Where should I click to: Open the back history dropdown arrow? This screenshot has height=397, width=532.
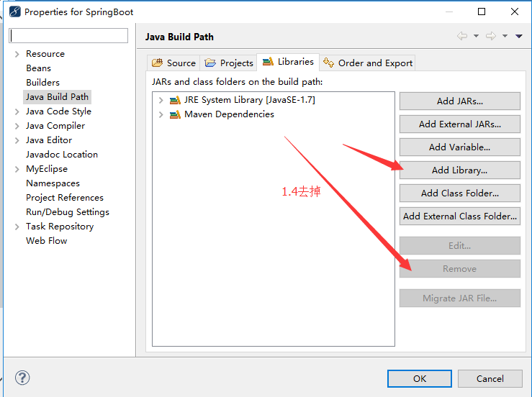click(476, 36)
